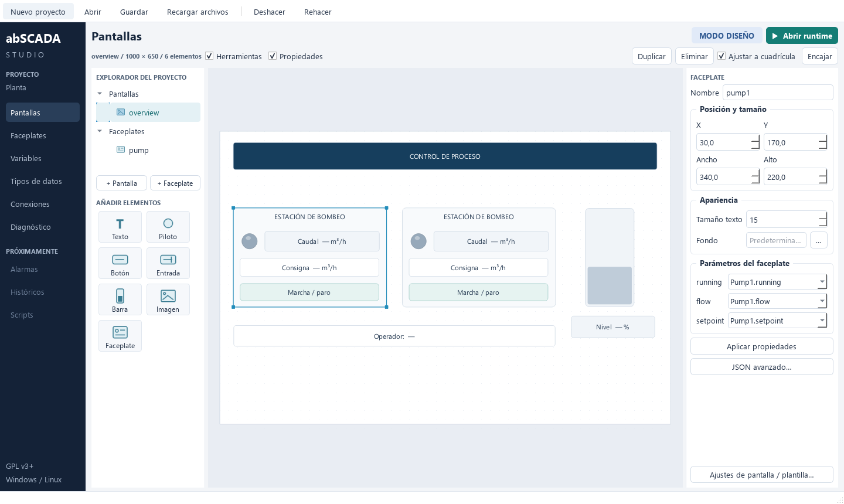
Task: Add a Botón element
Action: 120,263
